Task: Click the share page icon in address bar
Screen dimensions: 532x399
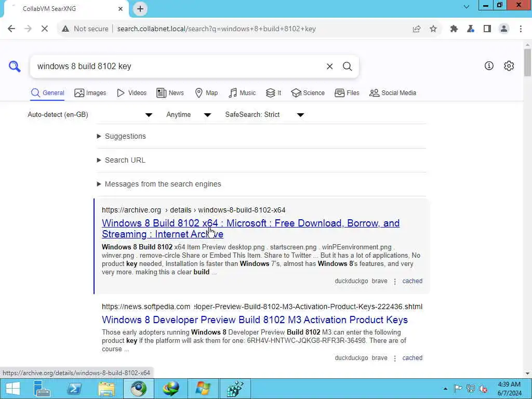Action: click(417, 29)
